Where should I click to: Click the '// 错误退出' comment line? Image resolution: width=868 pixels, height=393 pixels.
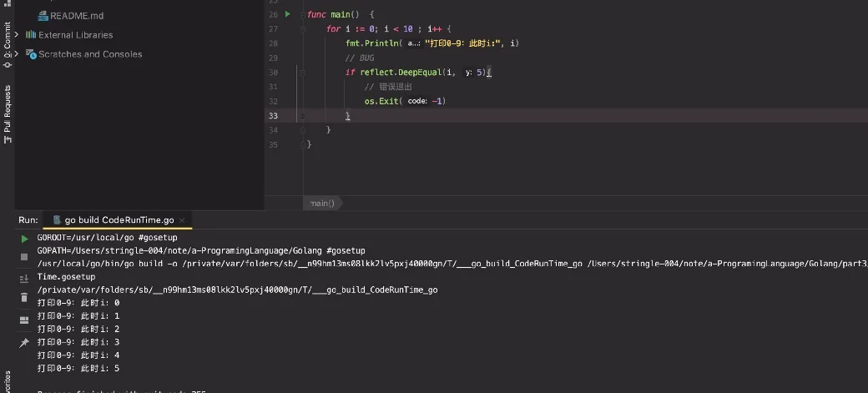[x=389, y=86]
